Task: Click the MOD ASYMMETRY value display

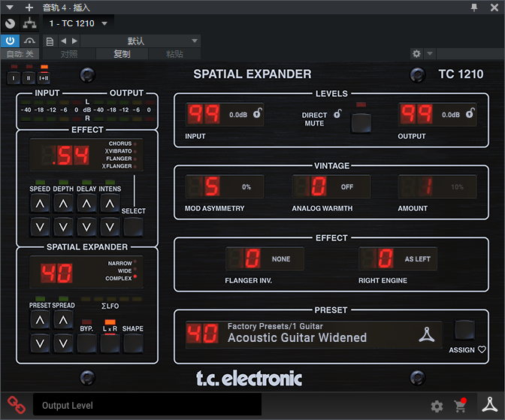Action: coord(225,186)
